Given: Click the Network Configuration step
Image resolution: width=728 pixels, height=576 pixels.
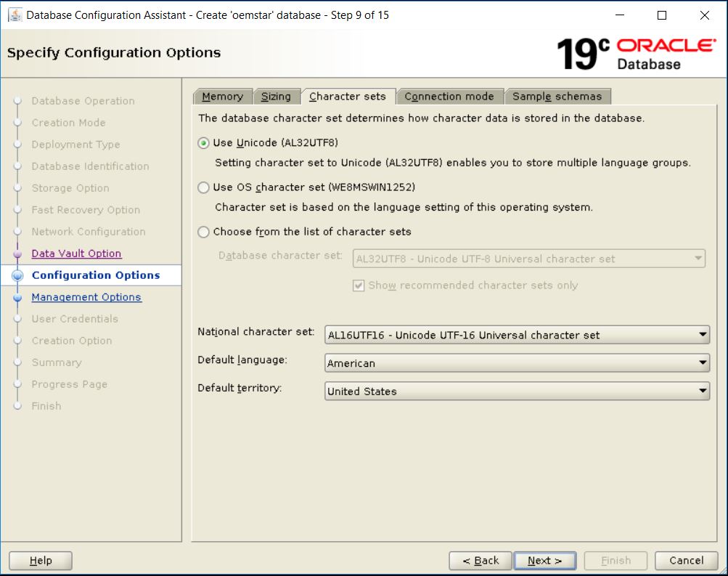Looking at the screenshot, I should (89, 232).
